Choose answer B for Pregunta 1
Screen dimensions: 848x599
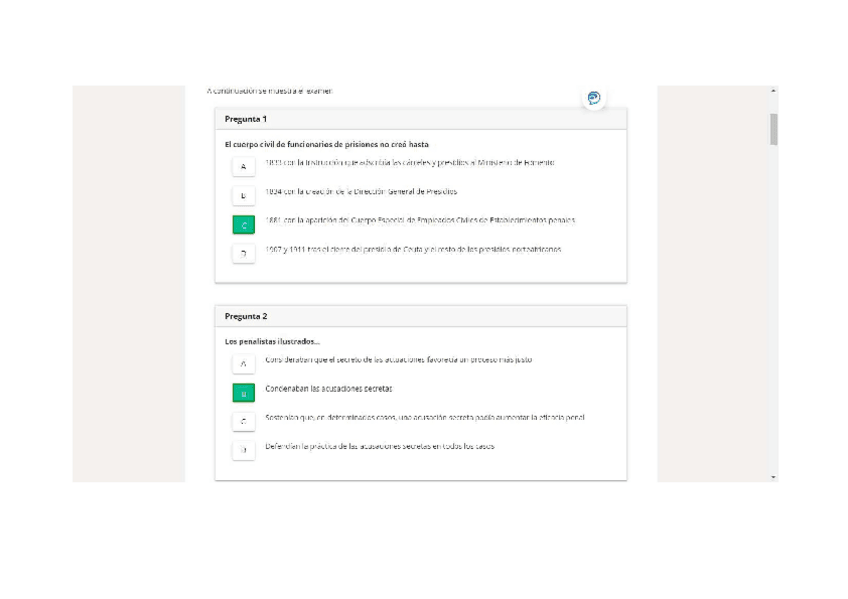[243, 196]
